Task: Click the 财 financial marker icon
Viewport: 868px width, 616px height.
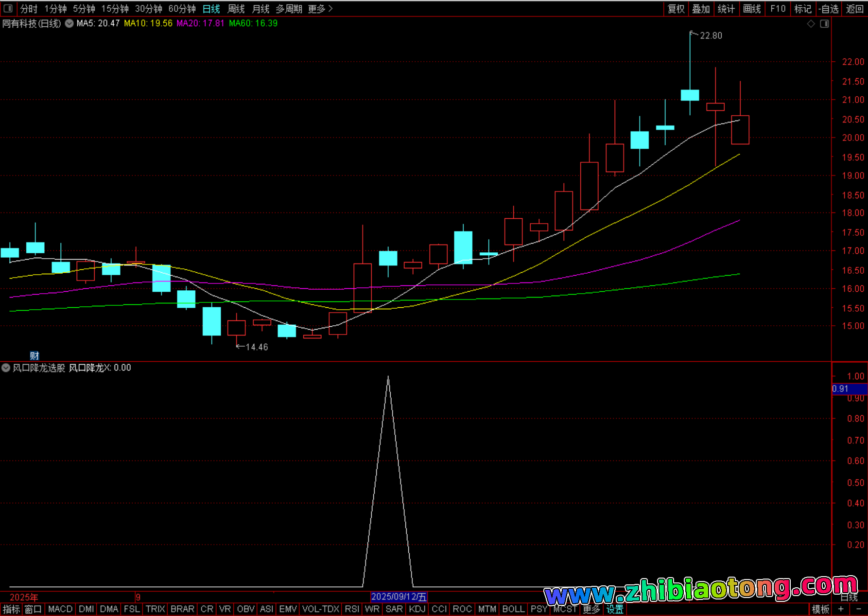Action: (34, 355)
